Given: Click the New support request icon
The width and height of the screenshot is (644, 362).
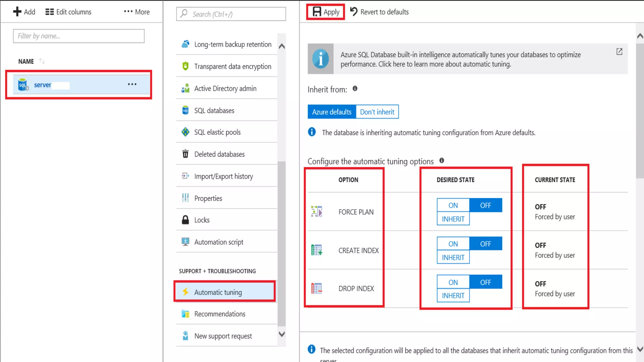Looking at the screenshot, I should pyautogui.click(x=186, y=336).
